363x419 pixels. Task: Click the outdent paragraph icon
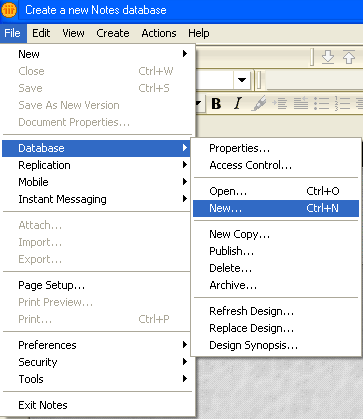pos(301,103)
